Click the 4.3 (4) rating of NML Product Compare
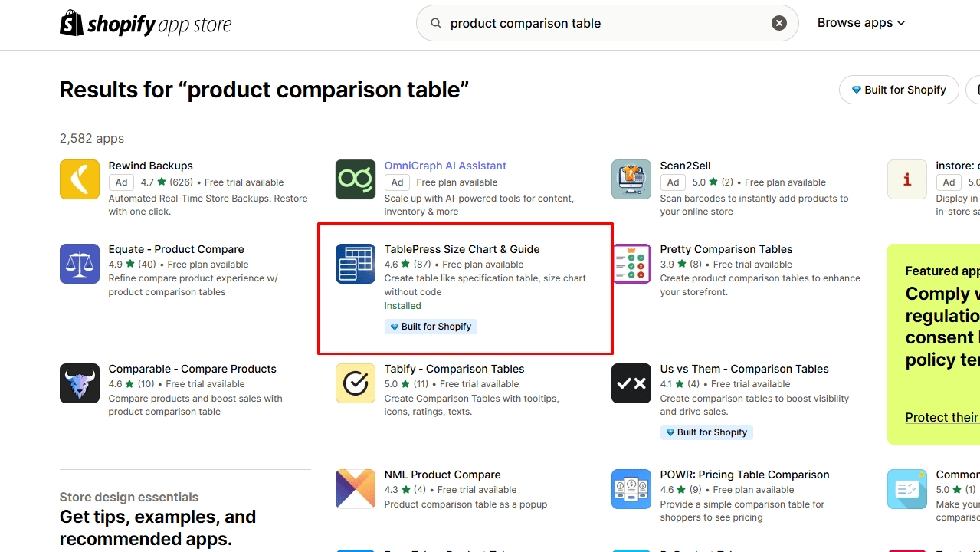This screenshot has width=980, height=552. coord(405,490)
